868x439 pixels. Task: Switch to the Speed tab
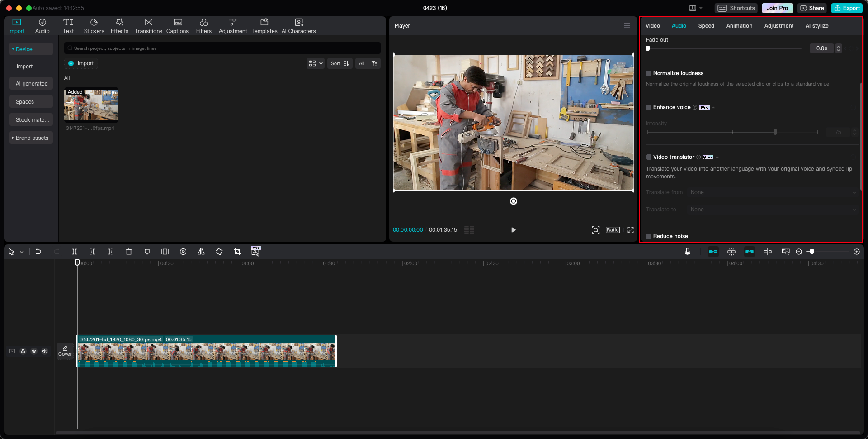(x=706, y=26)
